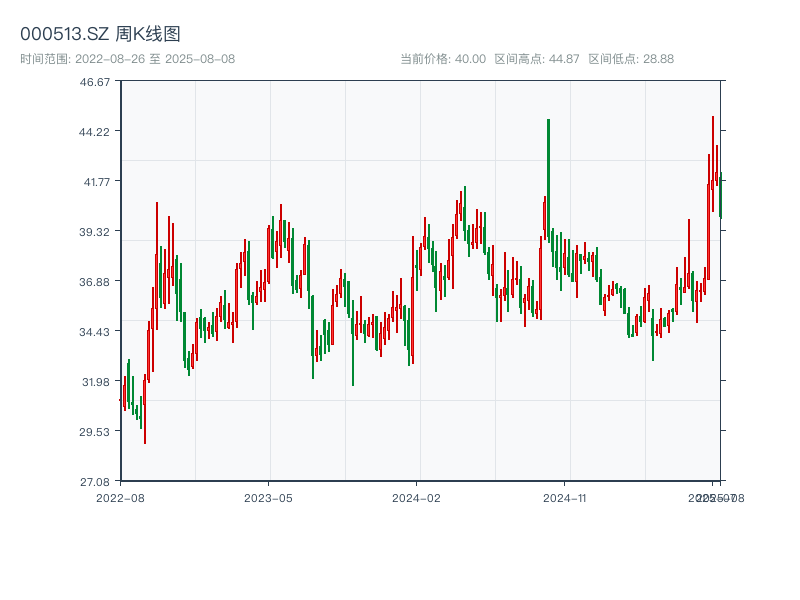Click the x-axis label 2022-08
Screen dimensions: 800x600
pyautogui.click(x=120, y=498)
